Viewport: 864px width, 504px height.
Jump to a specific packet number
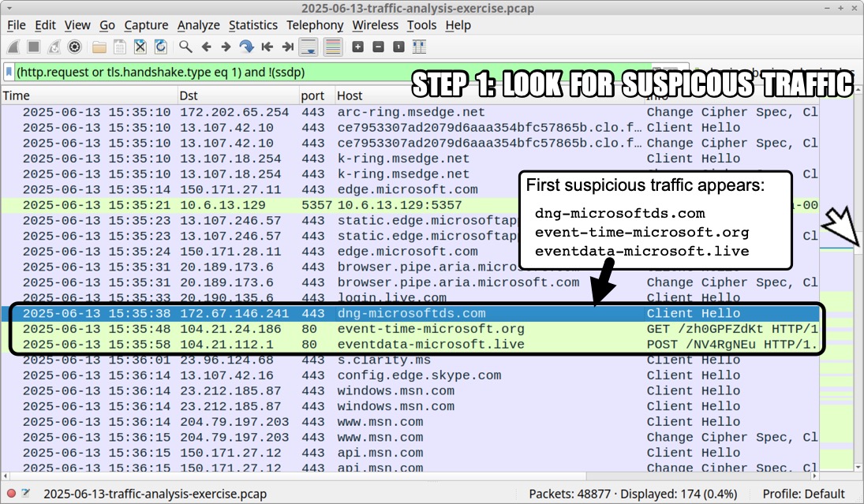pyautogui.click(x=246, y=47)
